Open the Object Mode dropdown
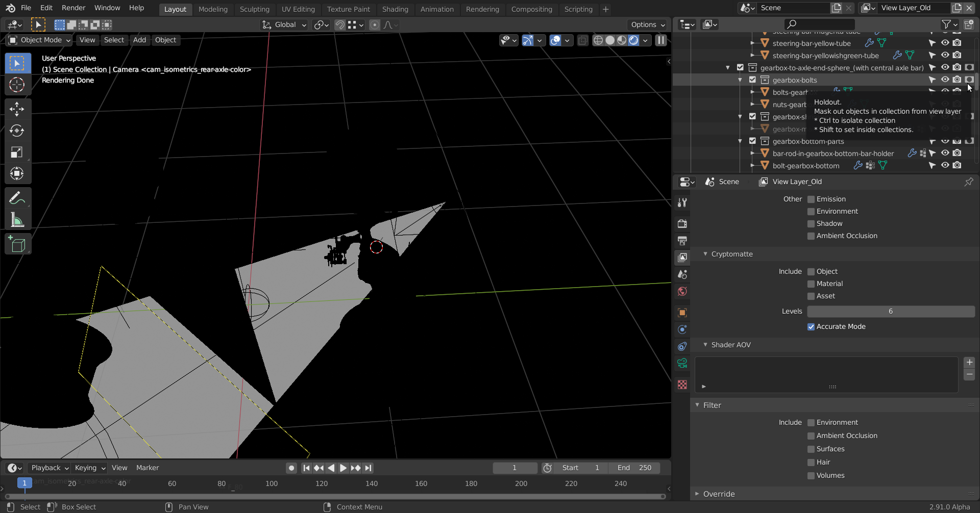 click(x=40, y=40)
